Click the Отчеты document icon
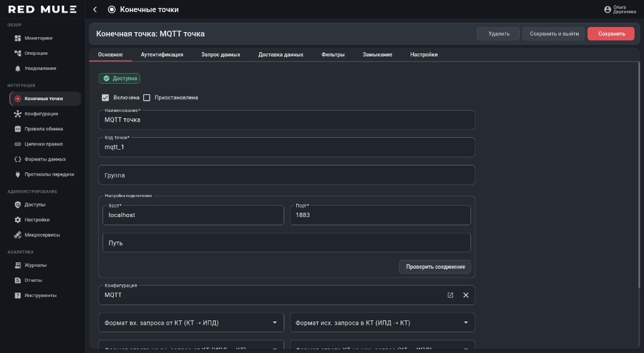This screenshot has height=353, width=644. click(x=18, y=281)
